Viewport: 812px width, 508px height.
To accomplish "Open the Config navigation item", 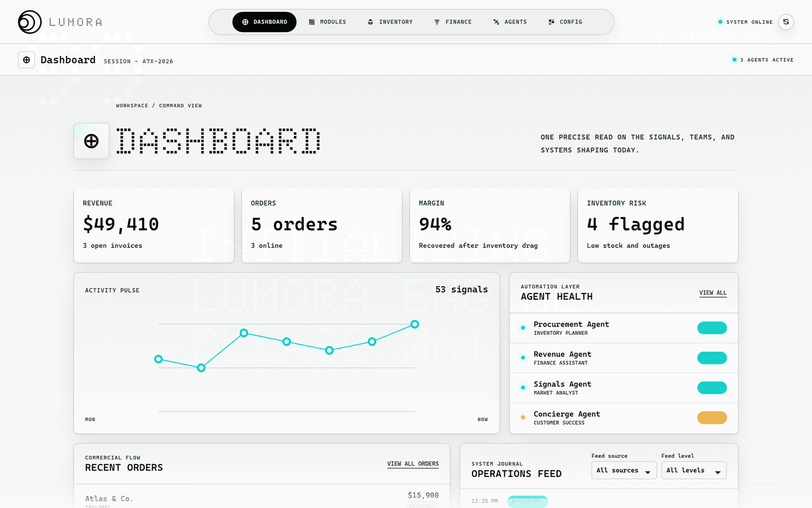I will [565, 22].
